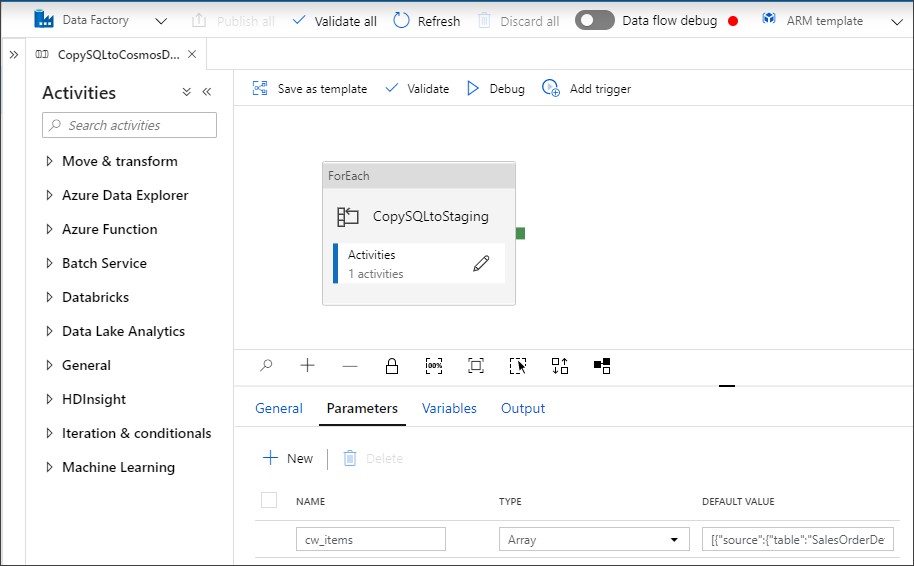Screen dimensions: 914x566
Task: Click the zoom out minus icon
Action: coord(350,366)
